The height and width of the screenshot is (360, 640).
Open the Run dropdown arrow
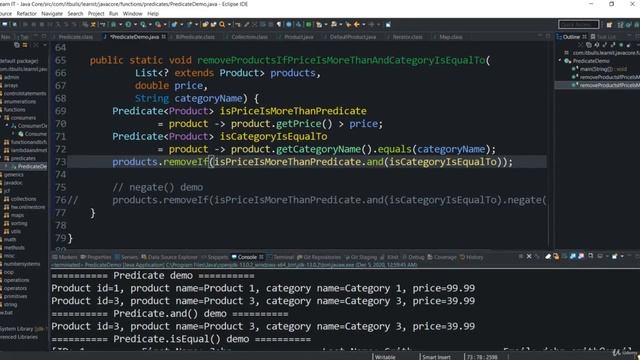tap(135, 25)
